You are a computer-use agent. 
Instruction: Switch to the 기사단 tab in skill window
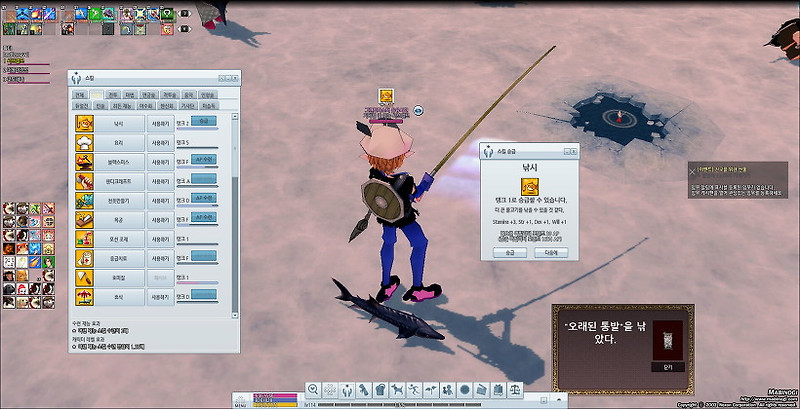[188, 105]
